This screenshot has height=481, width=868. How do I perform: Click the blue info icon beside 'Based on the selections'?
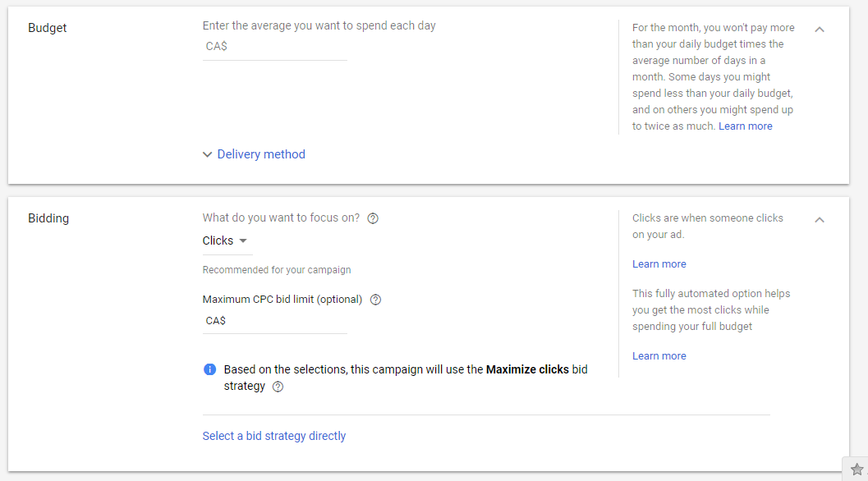pos(209,369)
